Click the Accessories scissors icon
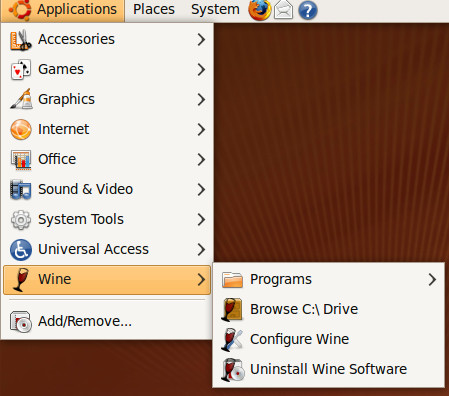This screenshot has height=396, width=449. (21, 40)
